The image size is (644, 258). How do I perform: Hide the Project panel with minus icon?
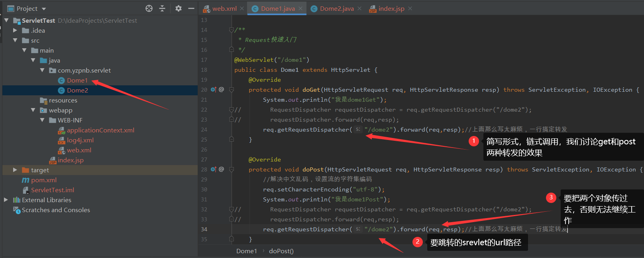[x=191, y=8]
